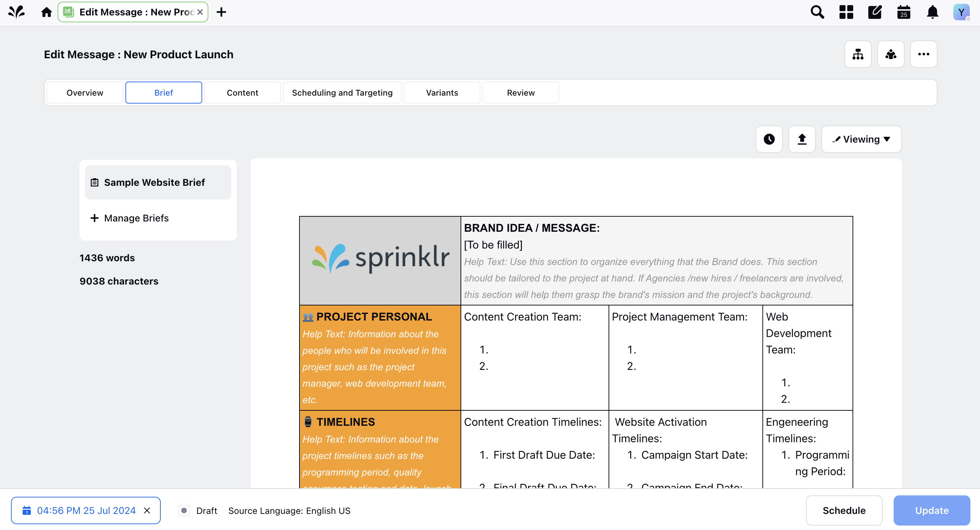This screenshot has height=530, width=980.
Task: Clear the scheduled date with X
Action: [x=147, y=510]
